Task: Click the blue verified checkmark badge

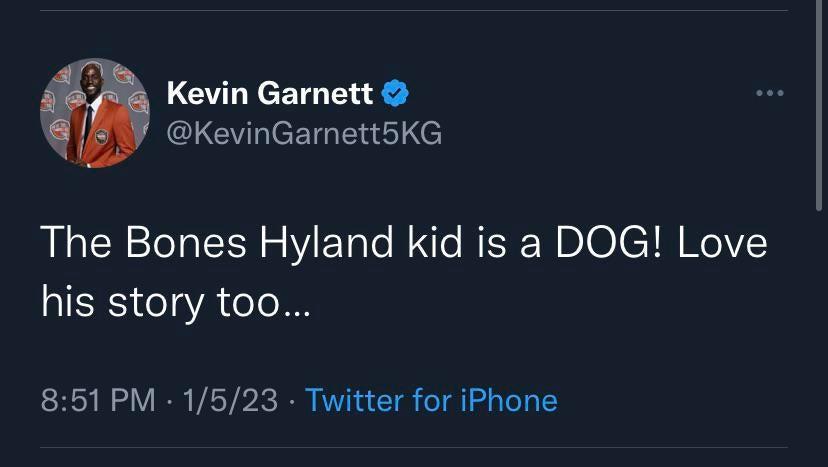Action: [x=396, y=94]
